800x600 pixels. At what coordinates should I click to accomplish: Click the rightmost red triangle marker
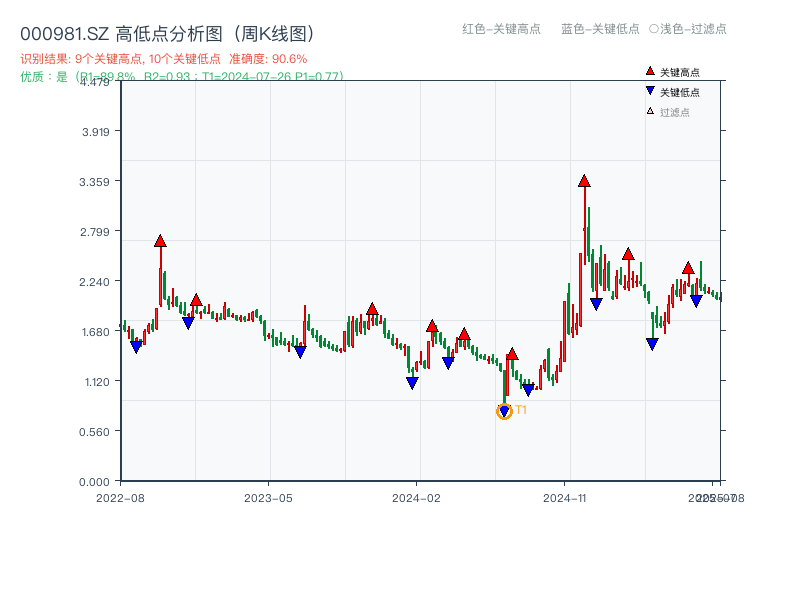(x=688, y=268)
